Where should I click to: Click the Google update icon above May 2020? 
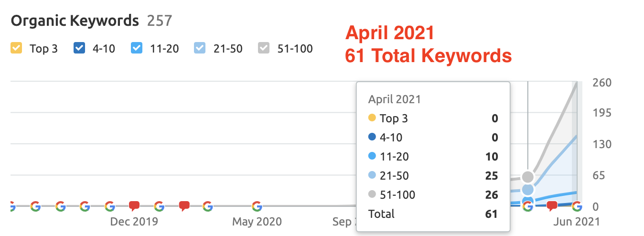tap(257, 206)
